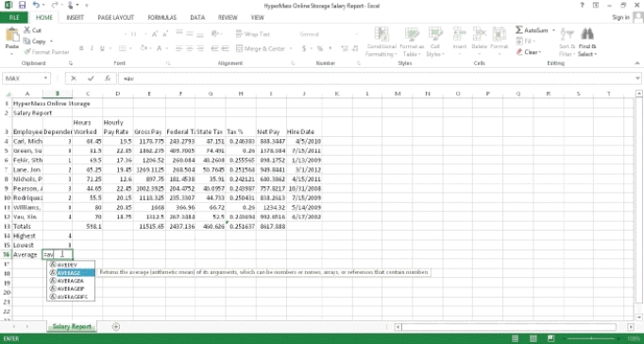The width and height of the screenshot is (644, 344).
Task: Confirm the entry with the formula bar checkmark
Action: [x=91, y=78]
